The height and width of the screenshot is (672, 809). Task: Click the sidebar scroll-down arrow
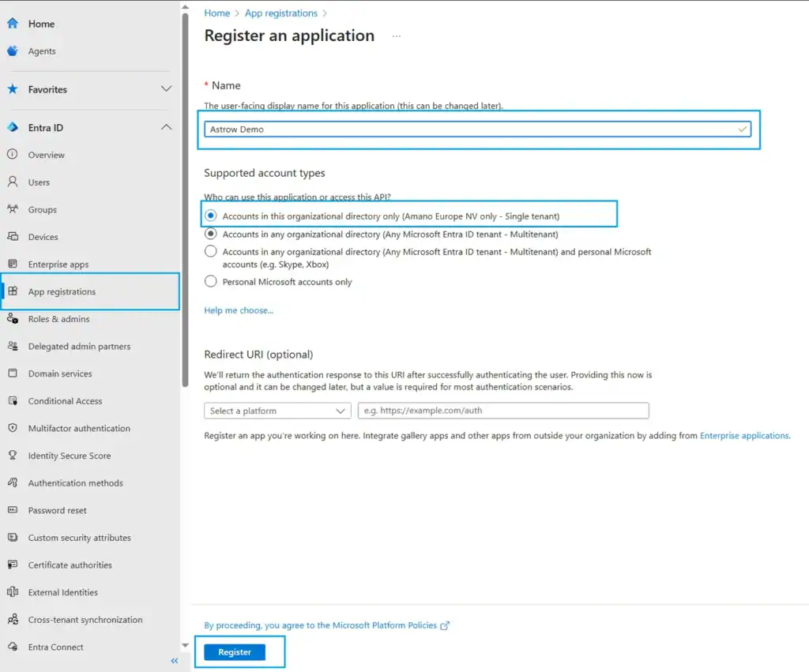click(185, 645)
